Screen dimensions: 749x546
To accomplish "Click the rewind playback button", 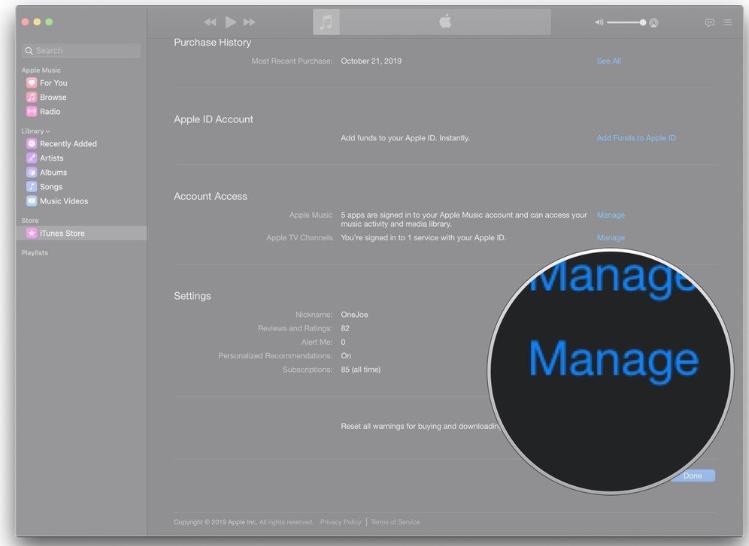I will coord(210,22).
